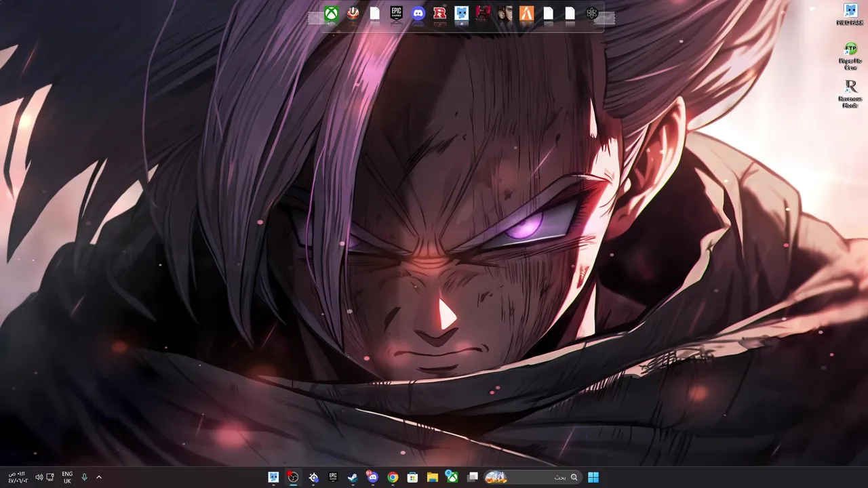Show hidden system tray icons chevron
Screen dimensions: 868x488
pyautogui.click(x=99, y=477)
